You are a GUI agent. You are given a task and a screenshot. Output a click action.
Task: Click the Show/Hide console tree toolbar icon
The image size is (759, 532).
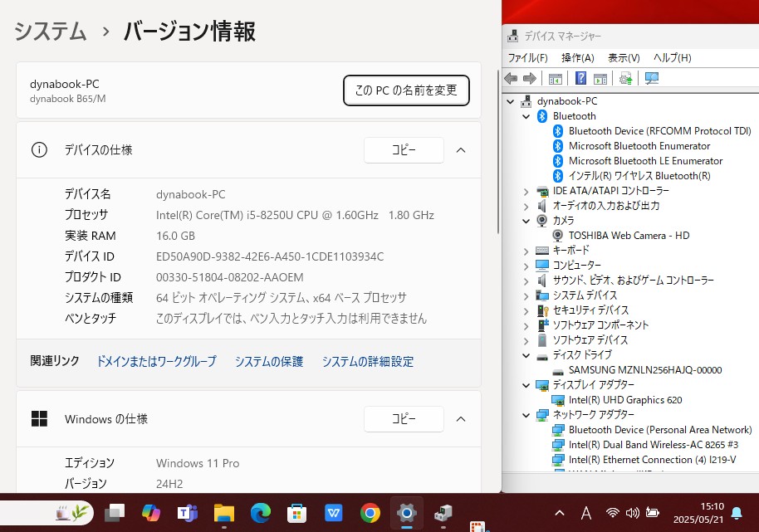(556, 78)
